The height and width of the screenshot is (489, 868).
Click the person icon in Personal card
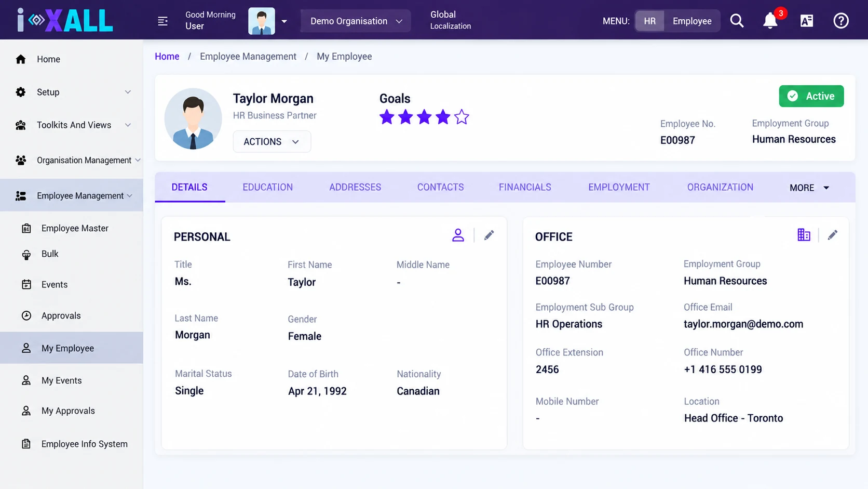pyautogui.click(x=458, y=235)
